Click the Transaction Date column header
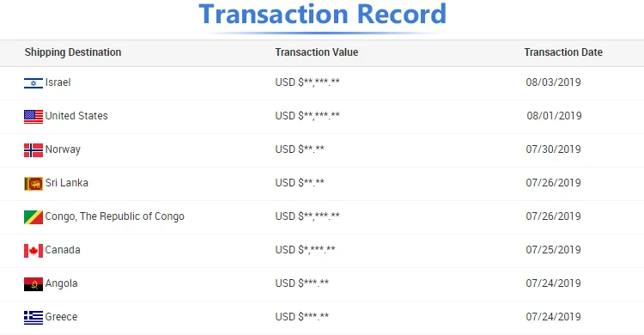Screen dimensions: 644x335 coord(563,52)
